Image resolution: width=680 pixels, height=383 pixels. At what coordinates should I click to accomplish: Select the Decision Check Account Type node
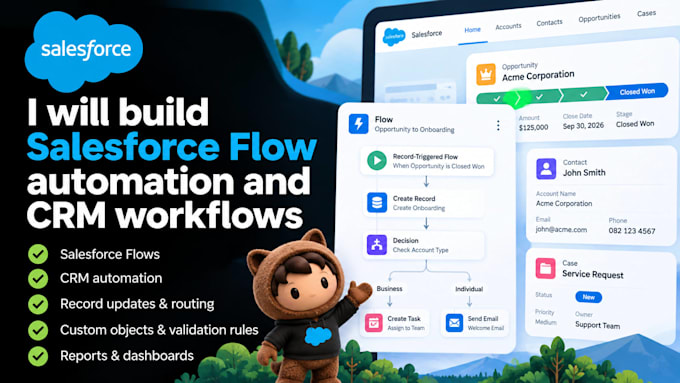[x=423, y=245]
